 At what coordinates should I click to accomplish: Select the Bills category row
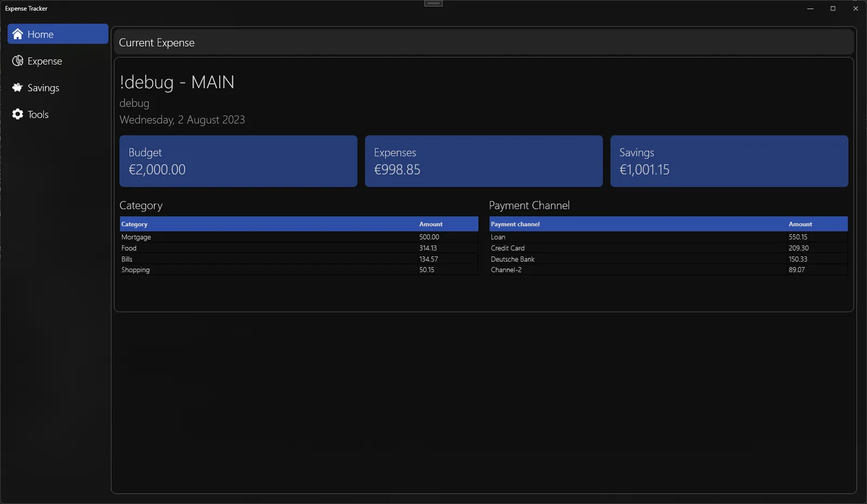(299, 259)
